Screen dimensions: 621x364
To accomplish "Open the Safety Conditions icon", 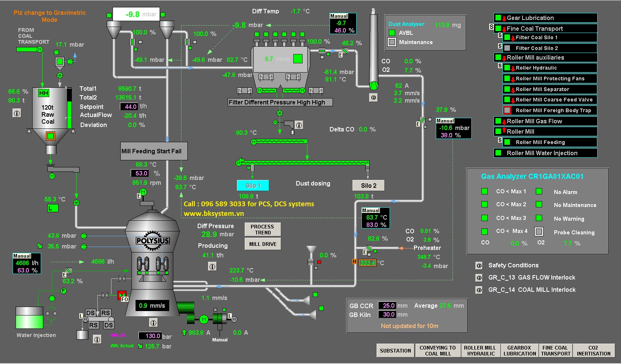I will coord(479,266).
